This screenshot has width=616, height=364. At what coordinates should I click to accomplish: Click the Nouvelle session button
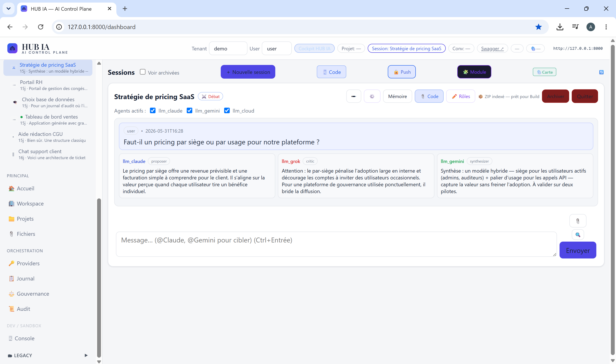(x=248, y=72)
